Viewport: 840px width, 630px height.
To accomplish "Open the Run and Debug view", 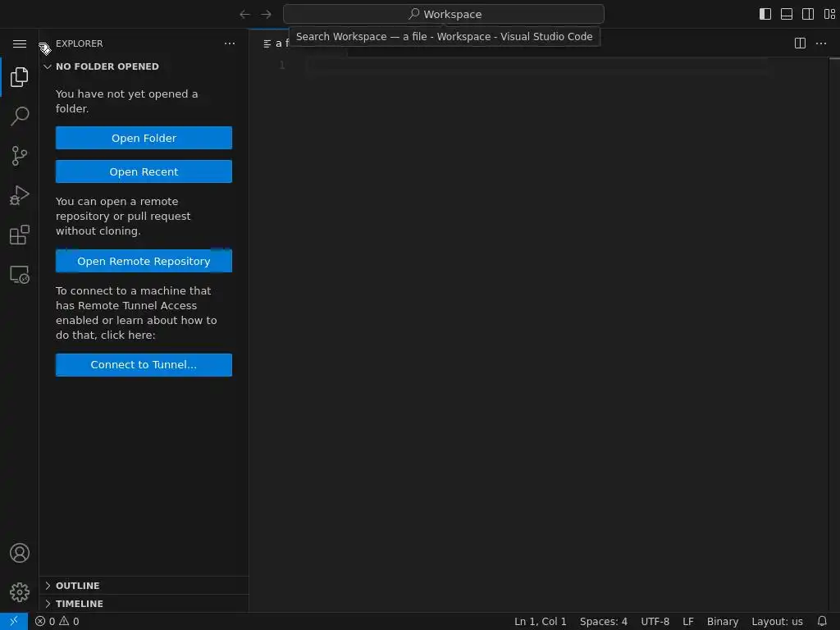I will click(x=20, y=195).
